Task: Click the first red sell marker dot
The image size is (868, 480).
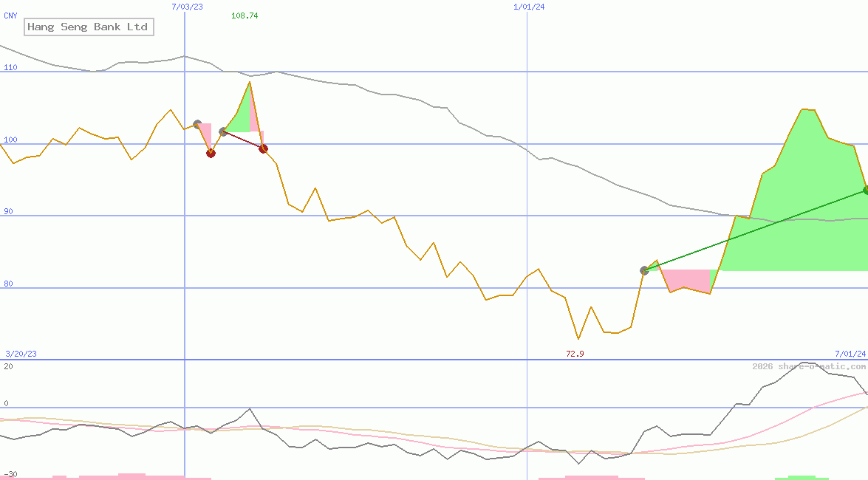Action: (211, 153)
